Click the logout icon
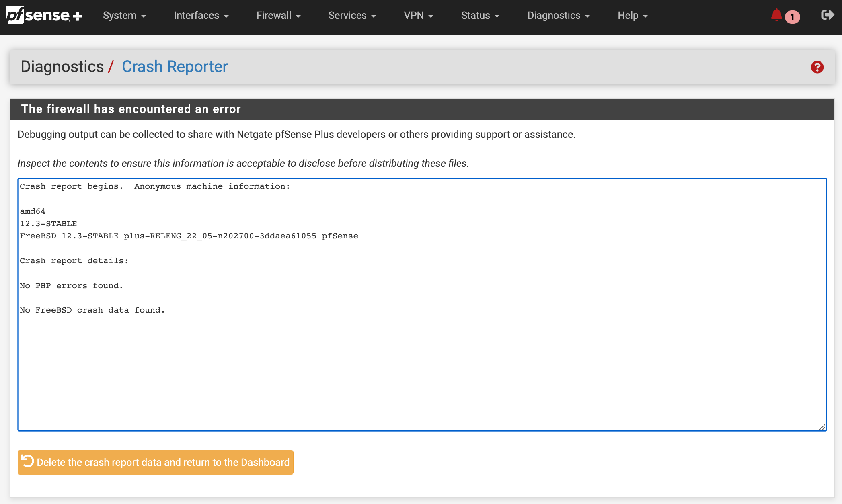Viewport: 842px width, 504px height. coord(827,14)
